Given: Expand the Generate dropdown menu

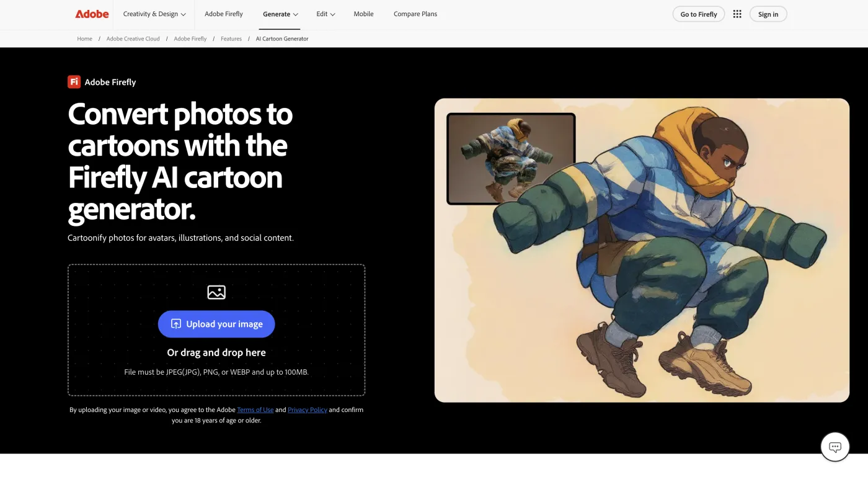Looking at the screenshot, I should coord(280,14).
